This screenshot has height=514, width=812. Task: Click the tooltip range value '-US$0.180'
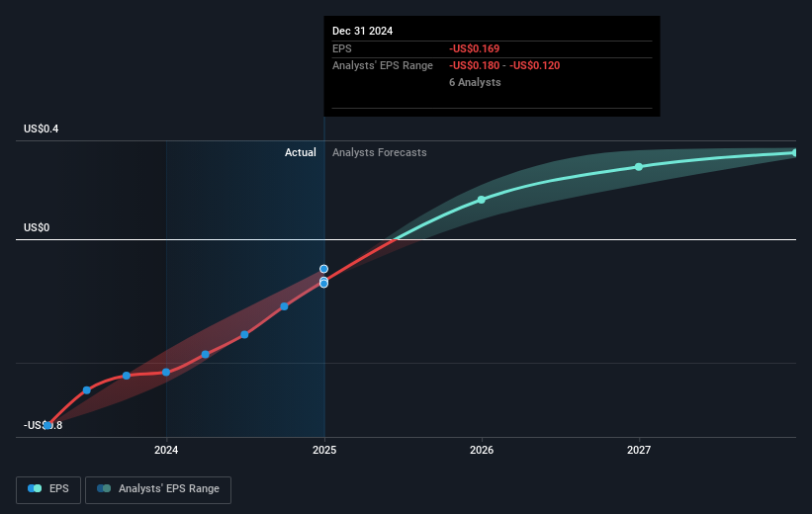point(475,66)
